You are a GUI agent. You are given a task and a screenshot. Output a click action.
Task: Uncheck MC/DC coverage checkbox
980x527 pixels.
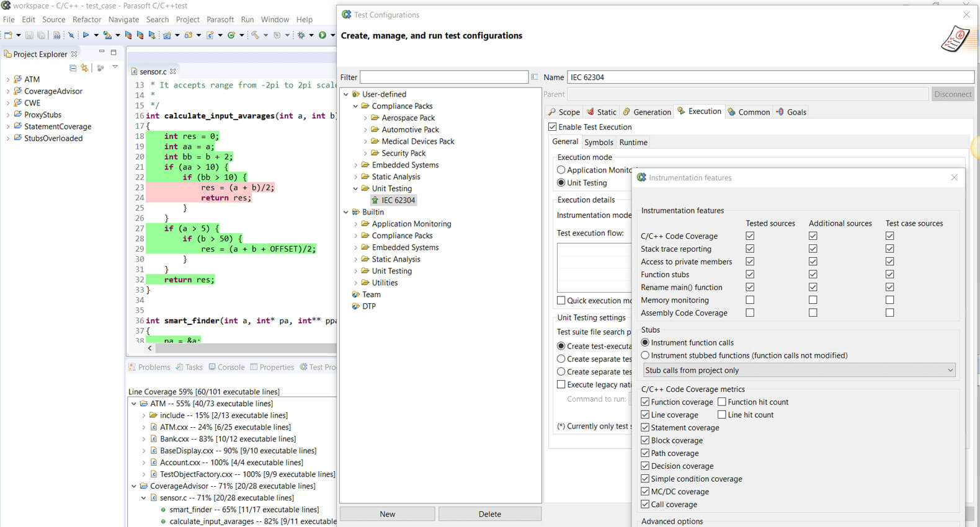tap(645, 492)
